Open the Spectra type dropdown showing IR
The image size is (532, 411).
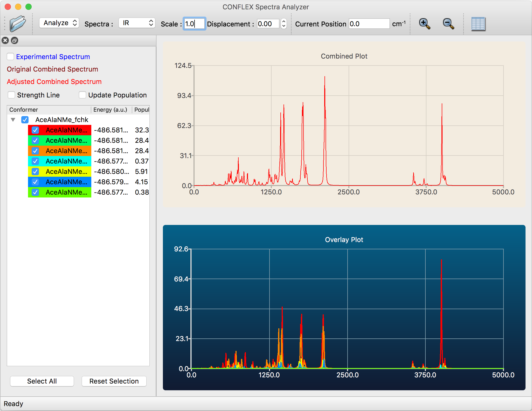tap(137, 23)
